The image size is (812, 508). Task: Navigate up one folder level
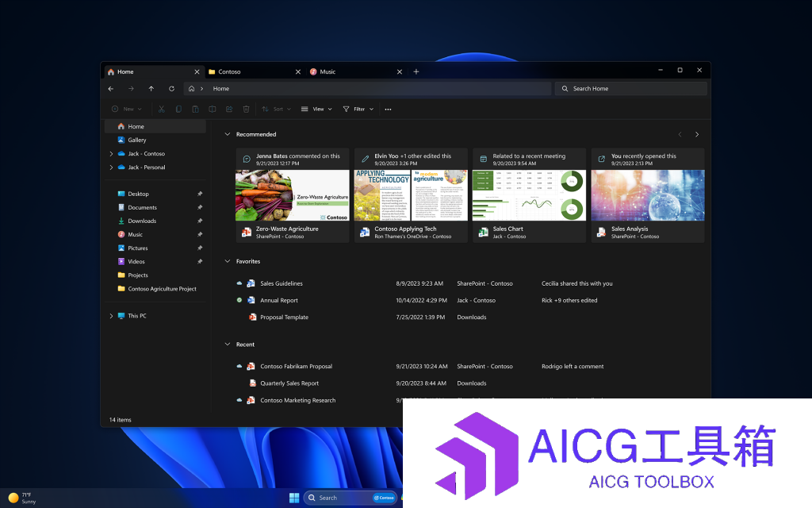pos(151,89)
